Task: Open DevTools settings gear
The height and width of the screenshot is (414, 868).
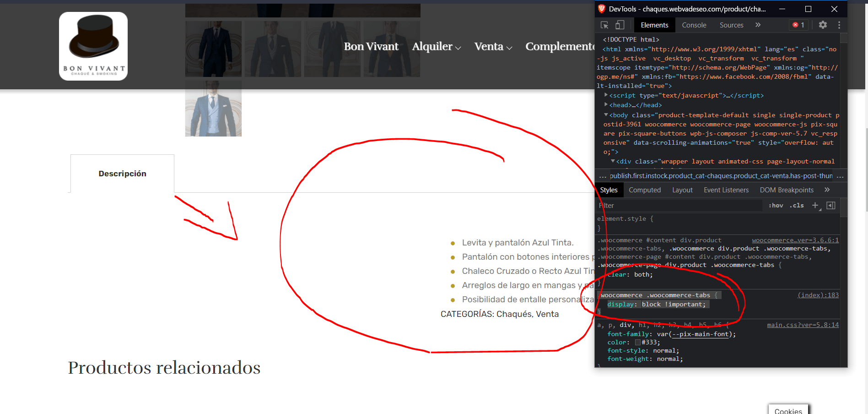Action: point(823,25)
